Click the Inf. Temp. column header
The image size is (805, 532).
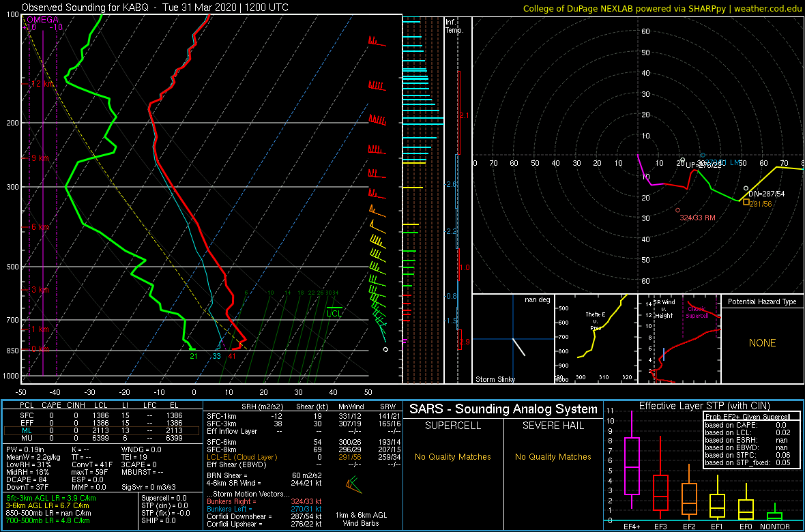tap(455, 26)
